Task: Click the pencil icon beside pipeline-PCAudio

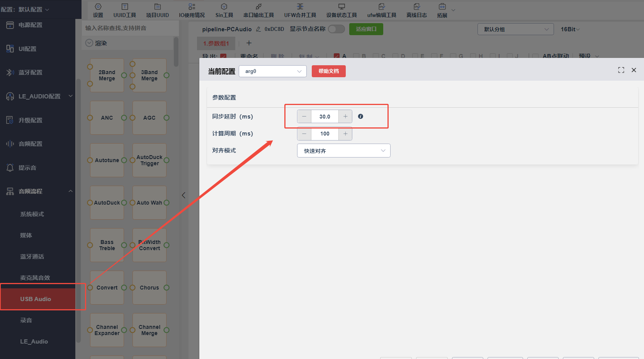Action: point(258,29)
